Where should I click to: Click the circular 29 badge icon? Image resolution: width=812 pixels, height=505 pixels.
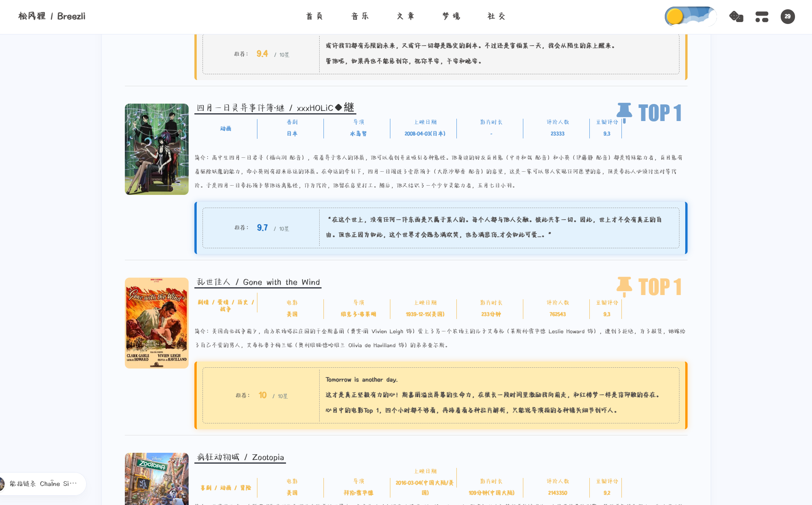(x=787, y=17)
